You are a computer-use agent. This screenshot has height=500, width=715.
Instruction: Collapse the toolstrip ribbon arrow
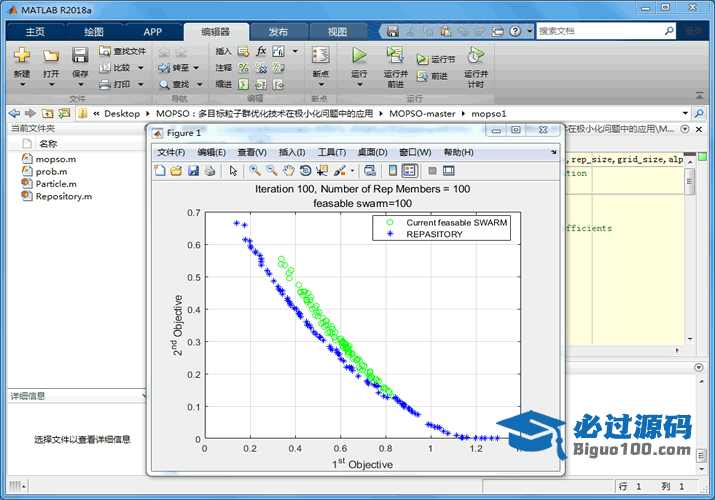click(699, 95)
